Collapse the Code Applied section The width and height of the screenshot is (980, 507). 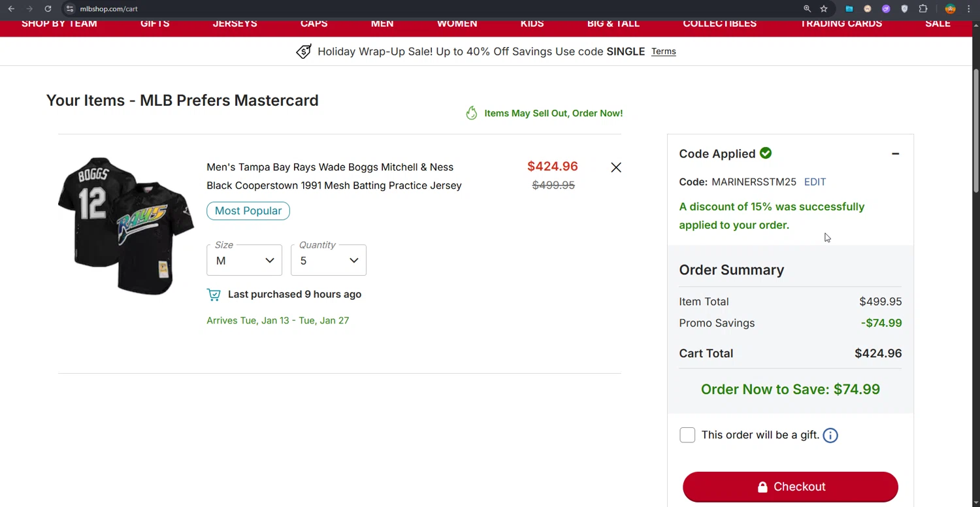(x=895, y=154)
